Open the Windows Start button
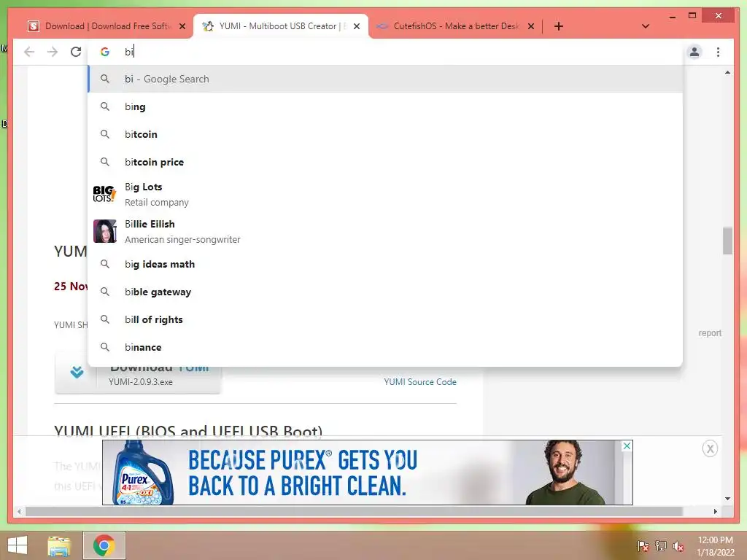Viewport: 747px width, 560px height. coord(18,545)
